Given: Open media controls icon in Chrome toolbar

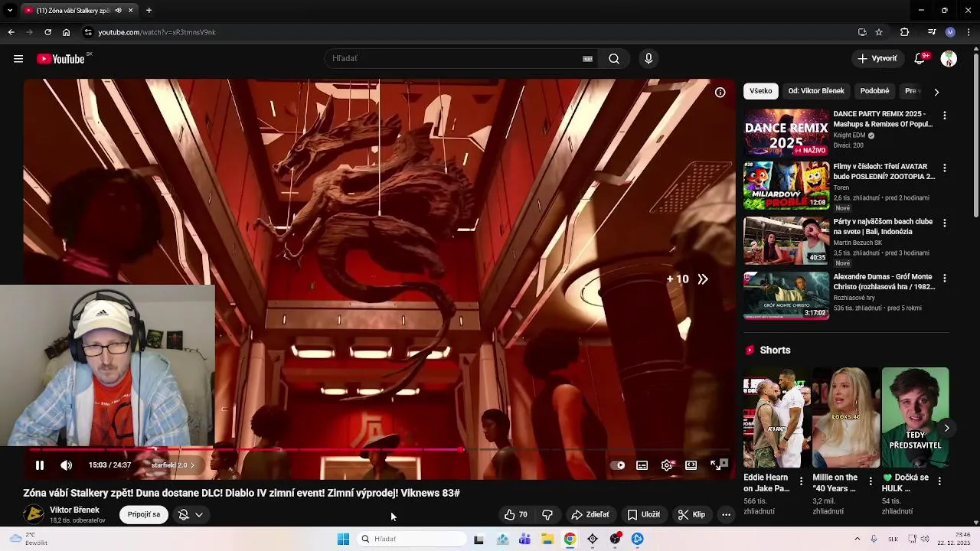Looking at the screenshot, I should 931,32.
